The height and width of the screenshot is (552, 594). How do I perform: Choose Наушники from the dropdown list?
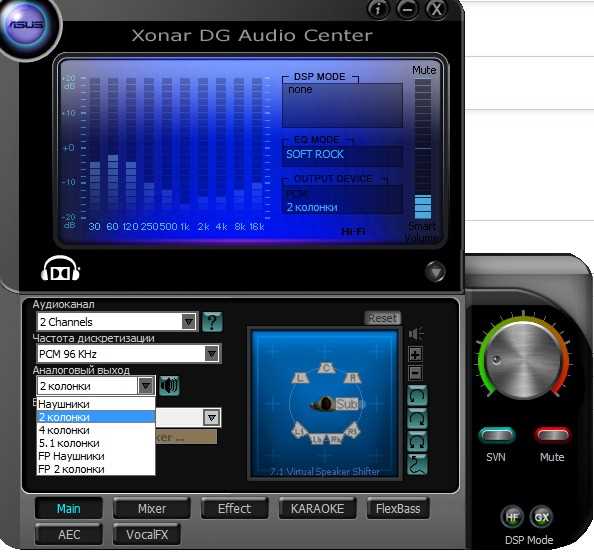pos(96,404)
